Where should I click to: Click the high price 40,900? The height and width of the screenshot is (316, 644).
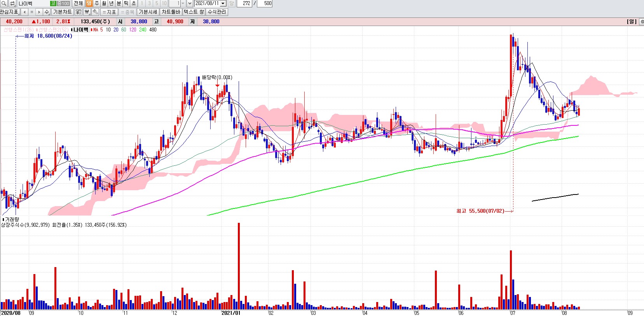[x=175, y=21]
